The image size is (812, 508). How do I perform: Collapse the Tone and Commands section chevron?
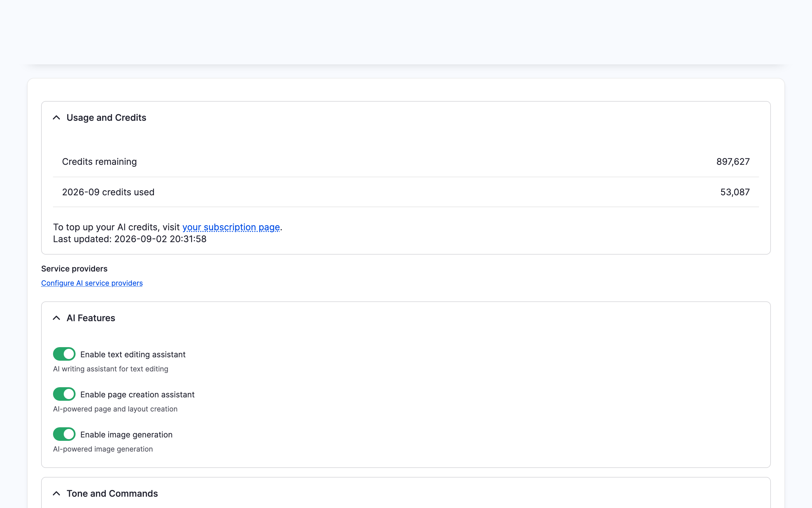point(56,493)
